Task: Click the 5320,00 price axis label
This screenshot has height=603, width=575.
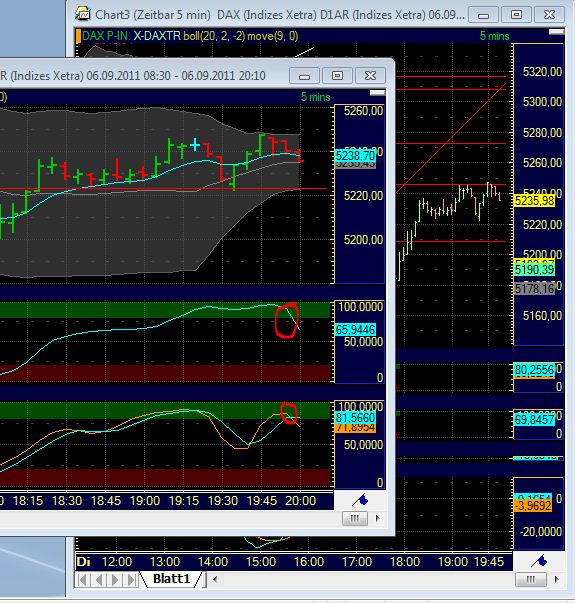Action: [x=542, y=72]
